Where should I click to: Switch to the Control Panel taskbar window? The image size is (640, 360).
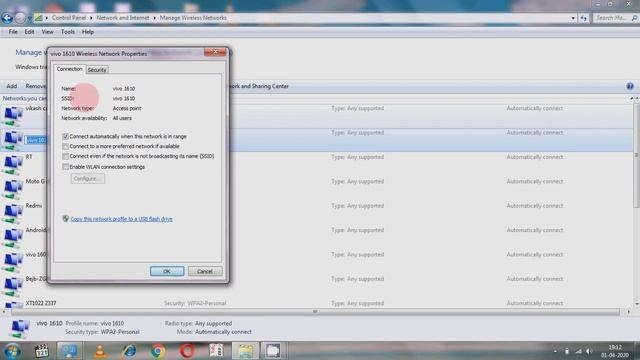coord(69,351)
